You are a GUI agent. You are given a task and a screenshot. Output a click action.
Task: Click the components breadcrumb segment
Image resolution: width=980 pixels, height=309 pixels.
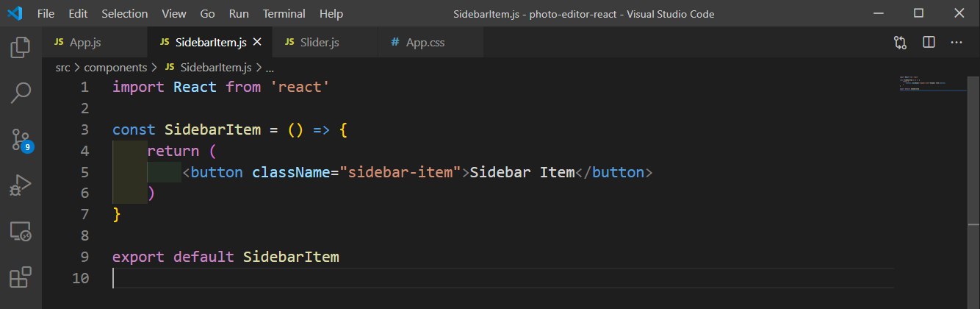pyautogui.click(x=115, y=67)
